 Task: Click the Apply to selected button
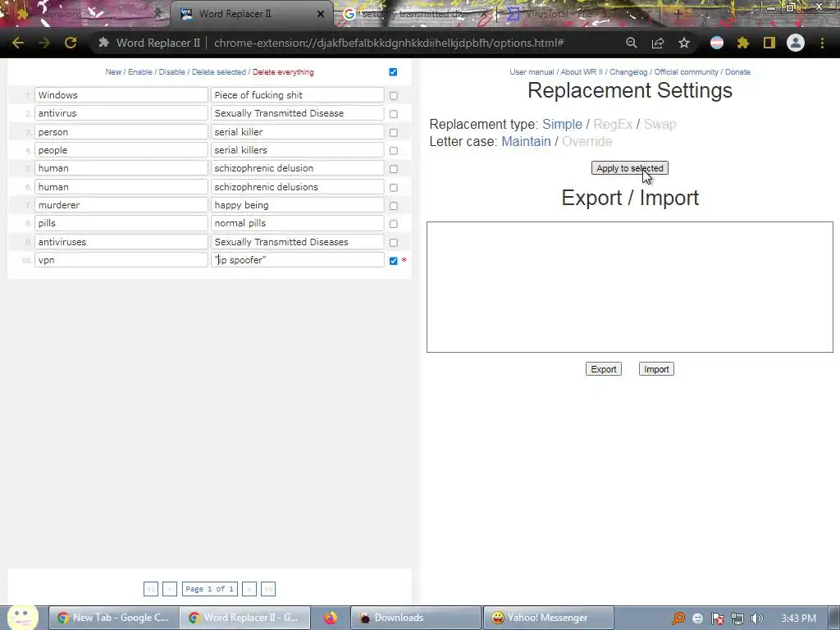(x=630, y=168)
